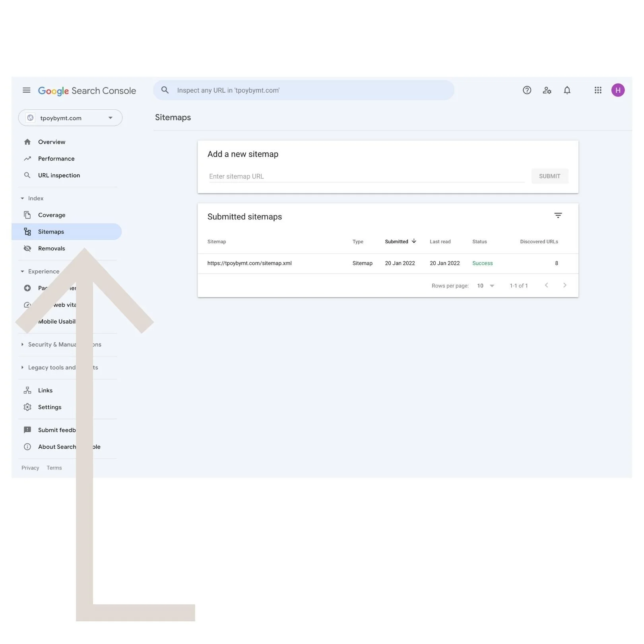Open the filter icon in Submitted sitemaps

(558, 215)
